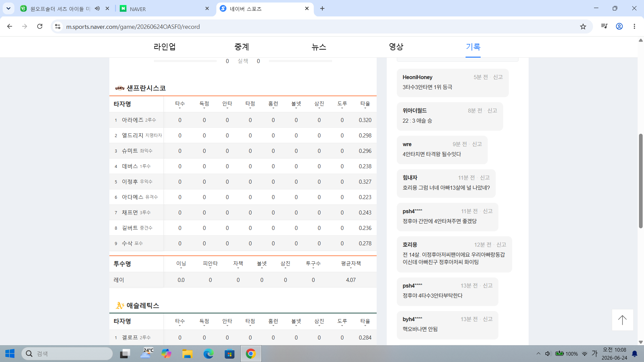This screenshot has width=644, height=362.
Task: Sort Giants batters by 안타 column
Action: coord(227,104)
